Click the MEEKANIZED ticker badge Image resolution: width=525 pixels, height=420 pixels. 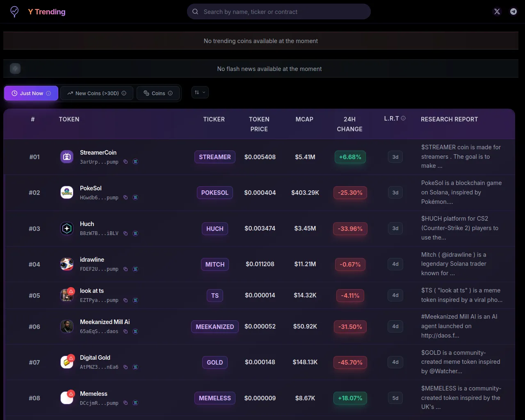[215, 327]
